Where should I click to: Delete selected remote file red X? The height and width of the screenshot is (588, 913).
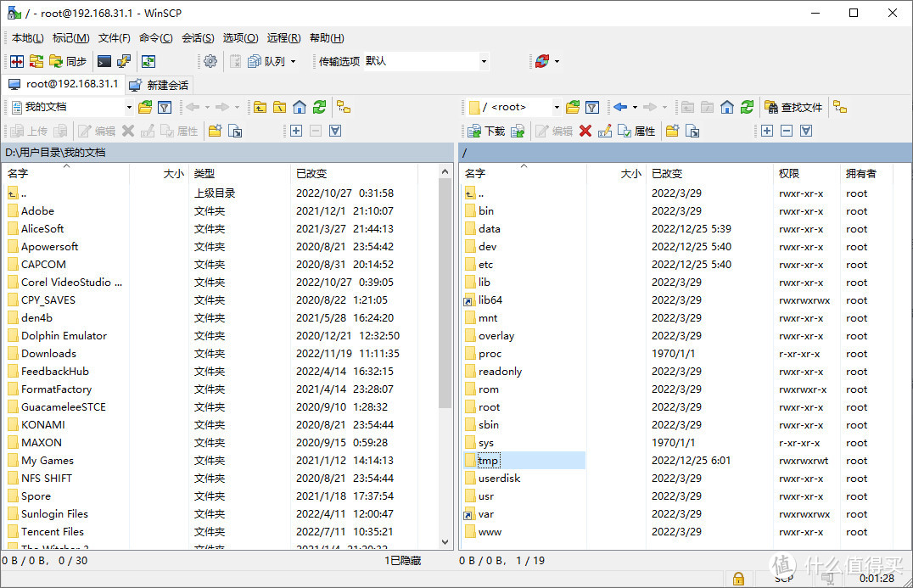(585, 131)
